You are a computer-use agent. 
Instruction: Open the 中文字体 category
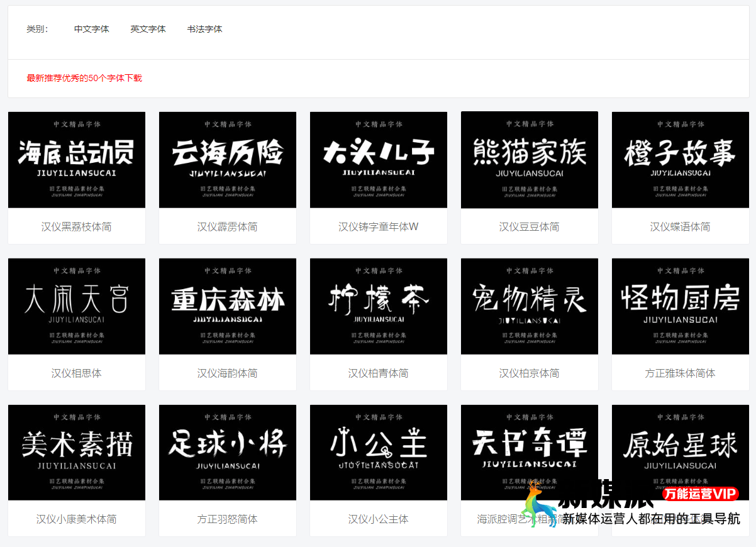click(91, 29)
